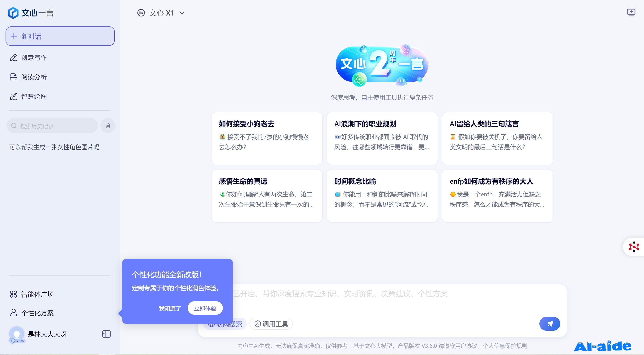Click the username 是林大大大呀
Image resolution: width=644 pixels, height=355 pixels.
[x=47, y=334]
